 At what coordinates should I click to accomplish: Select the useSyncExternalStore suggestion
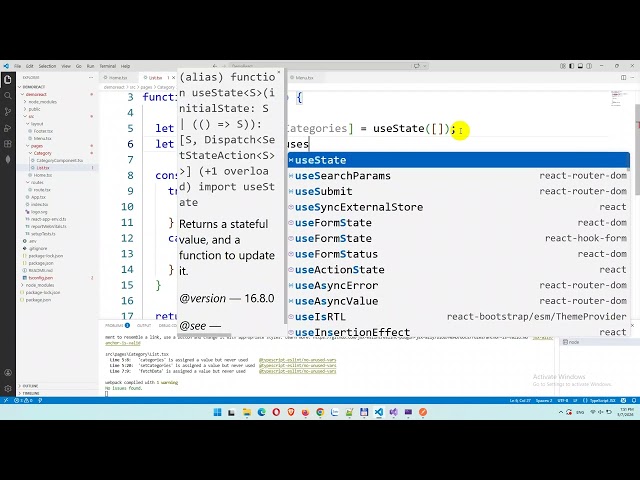459,207
